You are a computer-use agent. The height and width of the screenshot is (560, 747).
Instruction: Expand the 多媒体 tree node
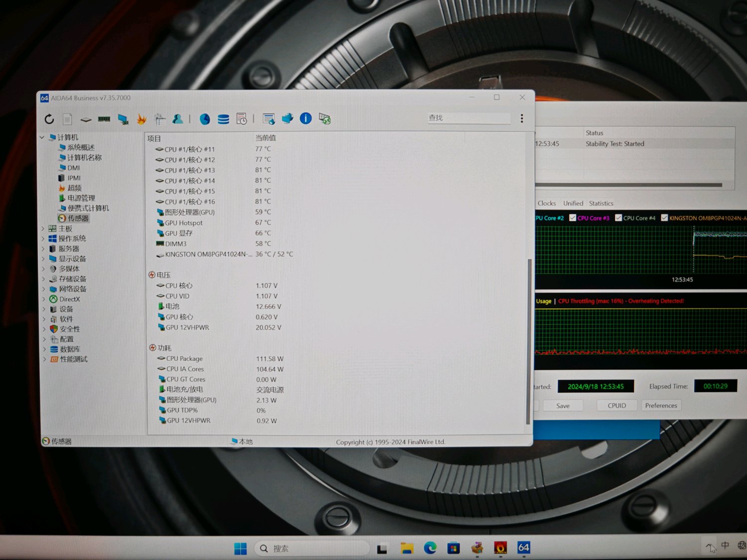point(43,269)
